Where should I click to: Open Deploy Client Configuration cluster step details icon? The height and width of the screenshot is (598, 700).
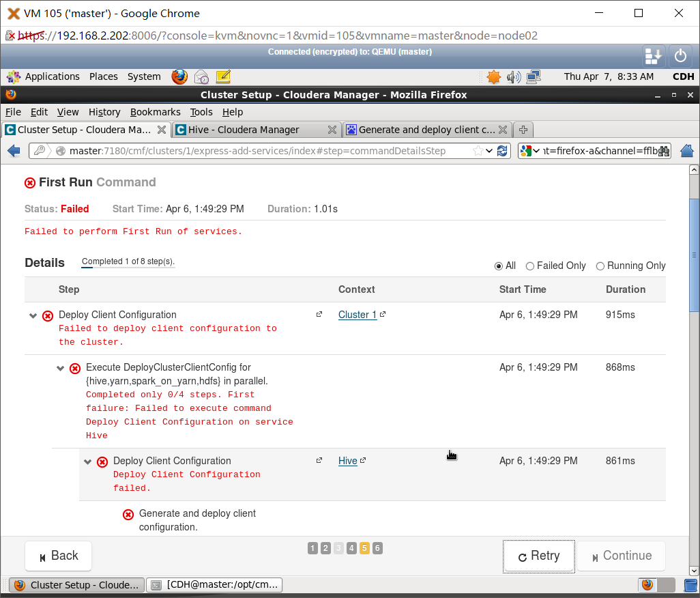319,315
